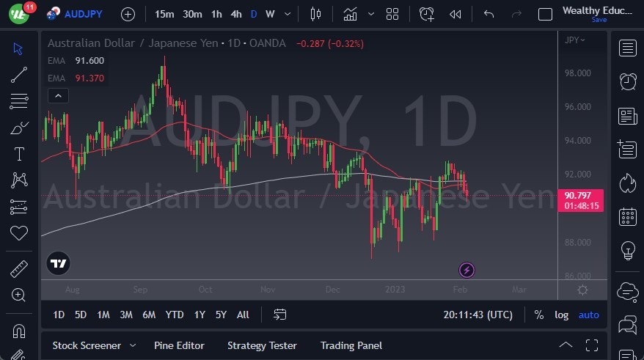Open the watchlist panel icon
The height and width of the screenshot is (360, 644).
[627, 48]
